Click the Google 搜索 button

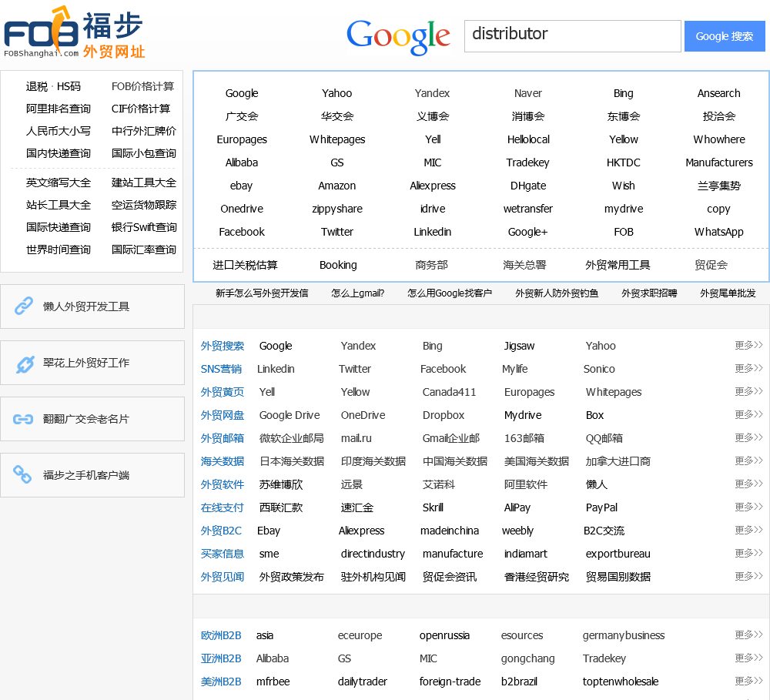(725, 36)
